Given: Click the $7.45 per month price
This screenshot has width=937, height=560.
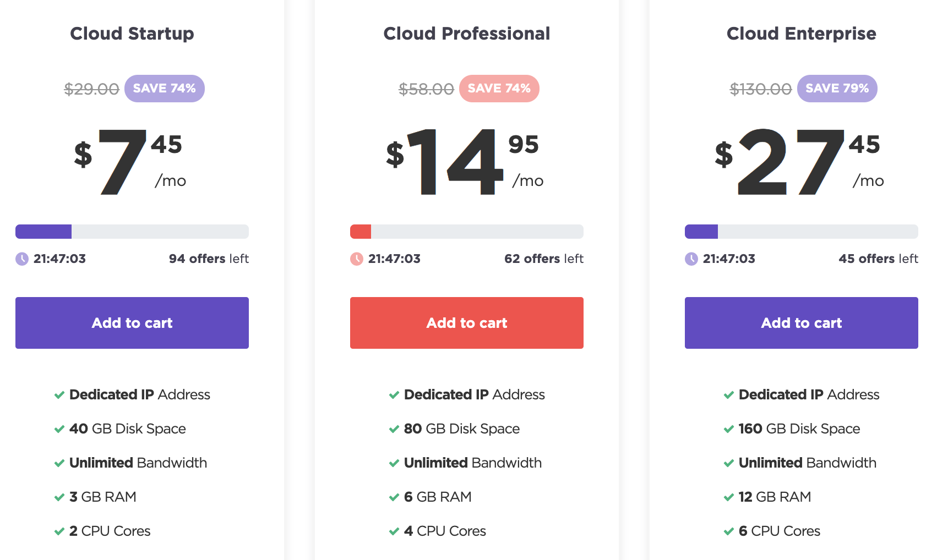Looking at the screenshot, I should (x=130, y=162).
